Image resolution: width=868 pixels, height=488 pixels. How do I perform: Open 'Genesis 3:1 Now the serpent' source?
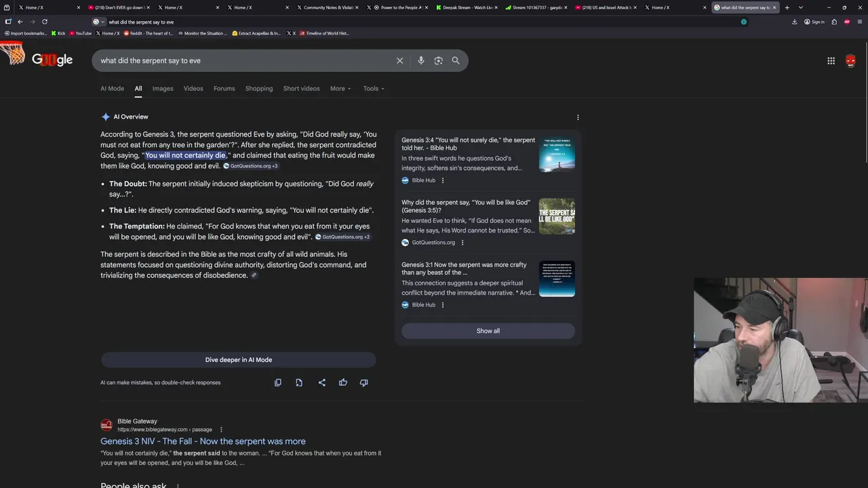[x=464, y=268]
